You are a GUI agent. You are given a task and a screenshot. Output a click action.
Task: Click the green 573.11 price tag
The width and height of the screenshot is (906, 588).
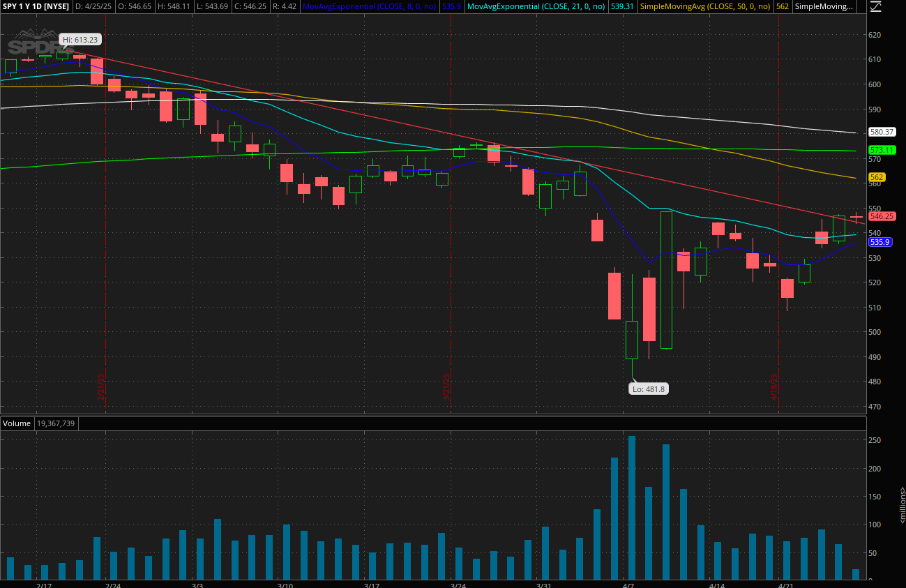point(882,150)
